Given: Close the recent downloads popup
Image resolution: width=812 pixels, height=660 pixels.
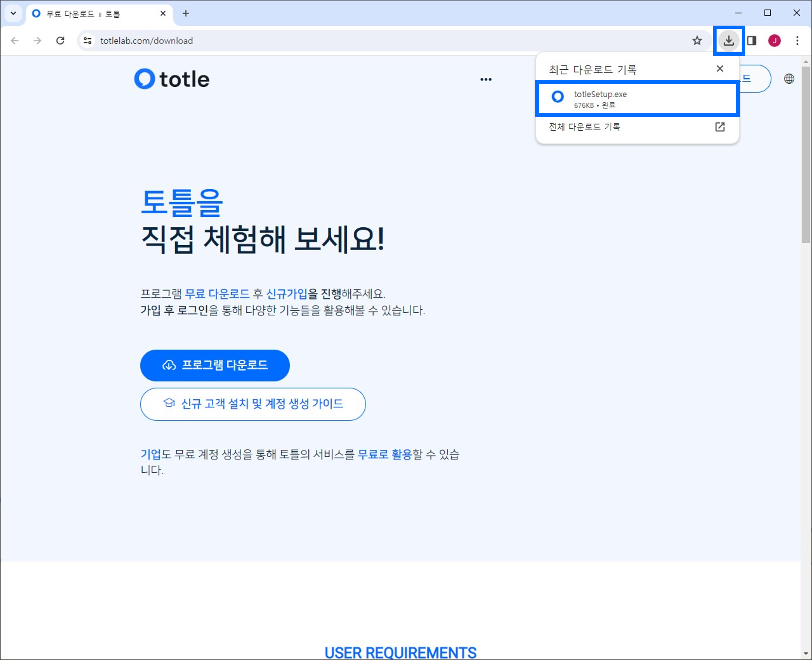Looking at the screenshot, I should coord(720,69).
